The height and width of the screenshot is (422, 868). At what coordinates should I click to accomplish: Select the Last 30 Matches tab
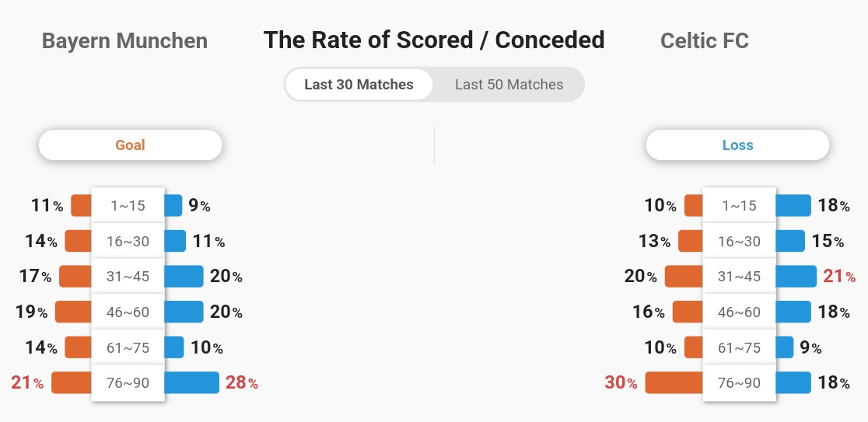tap(359, 85)
